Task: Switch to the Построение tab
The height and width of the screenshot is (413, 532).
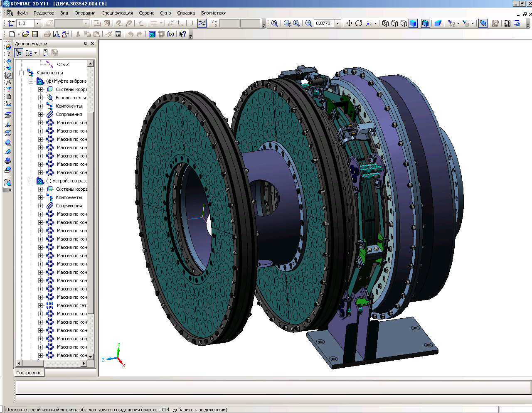Action: (x=29, y=373)
